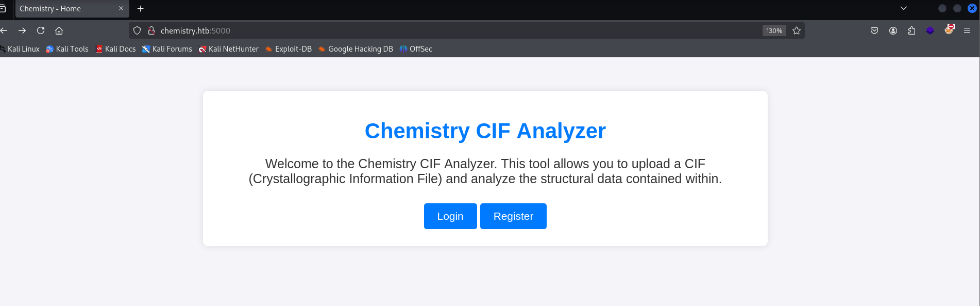Viewport: 980px width, 306px height.
Task: Reload the current page
Action: (x=41, y=30)
